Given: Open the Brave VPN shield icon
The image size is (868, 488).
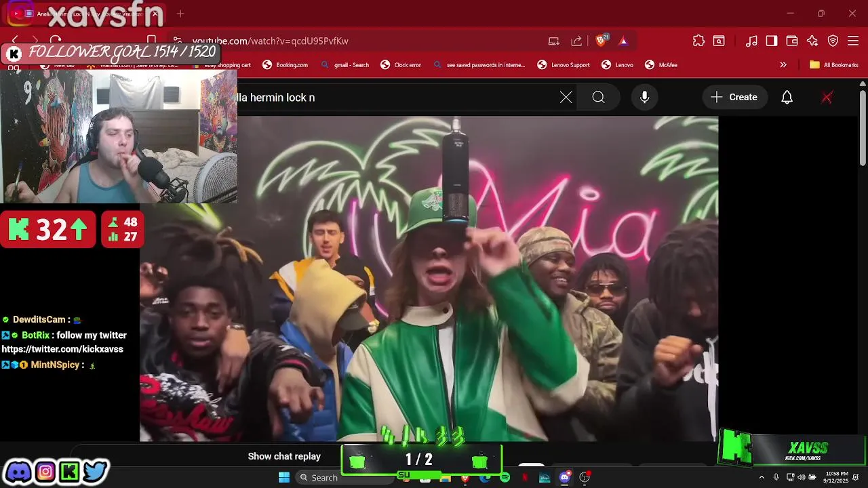Looking at the screenshot, I should pyautogui.click(x=833, y=41).
